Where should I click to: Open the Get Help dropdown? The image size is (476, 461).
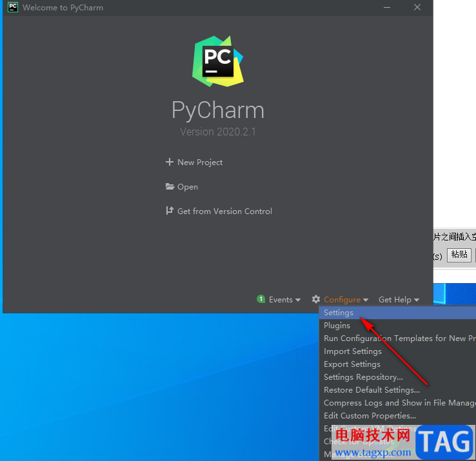click(x=399, y=300)
